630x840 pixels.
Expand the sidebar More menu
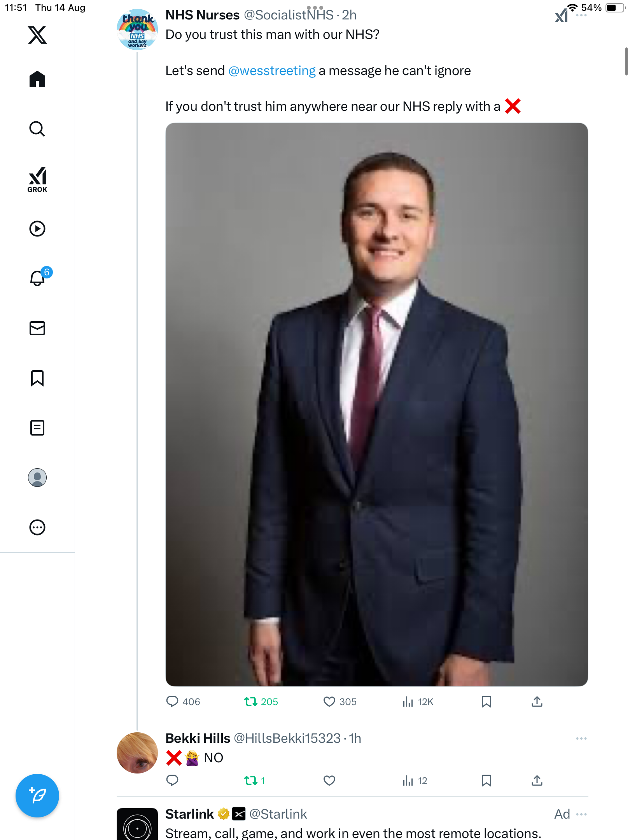(x=37, y=527)
